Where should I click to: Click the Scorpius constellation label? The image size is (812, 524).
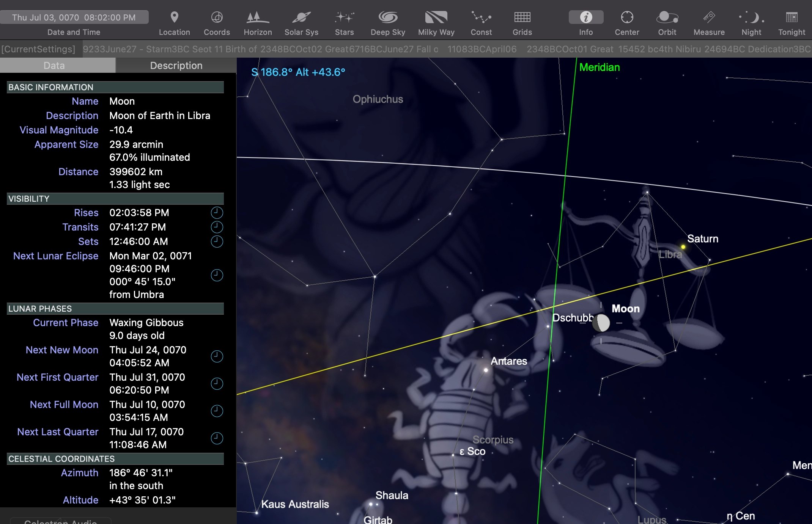493,440
